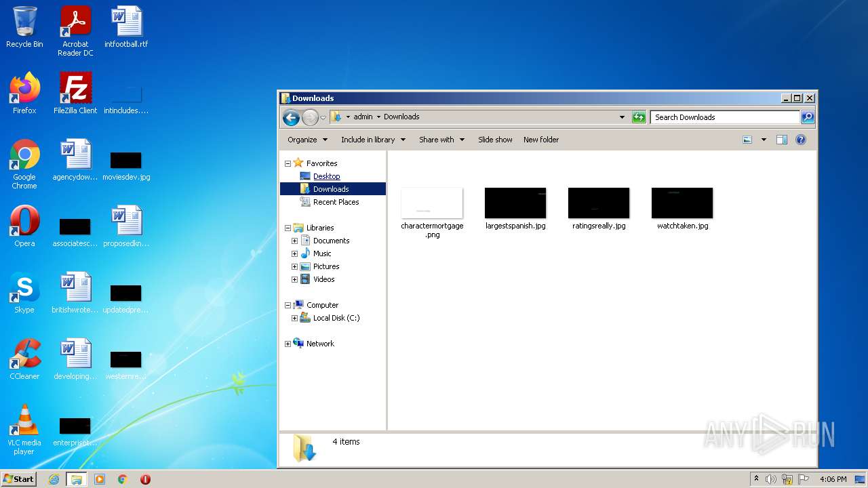Click the Opera taskbar icon
The image size is (868, 488).
[x=145, y=479]
